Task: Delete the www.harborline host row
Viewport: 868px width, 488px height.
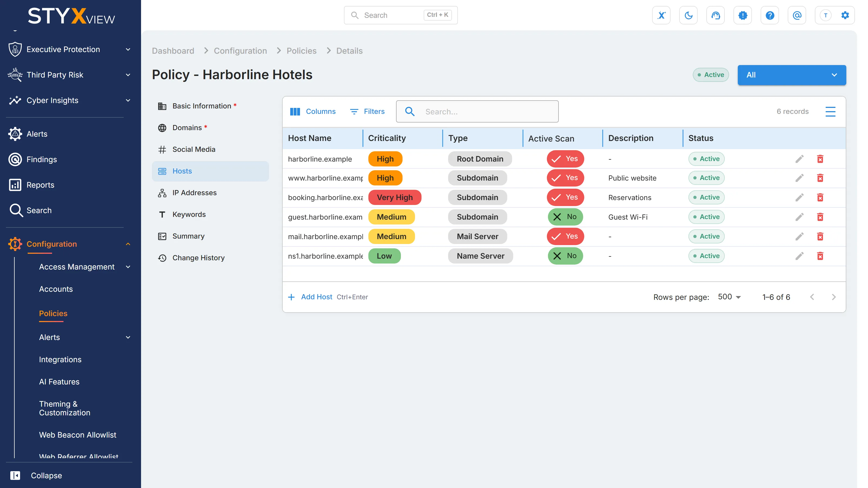Action: coord(820,178)
